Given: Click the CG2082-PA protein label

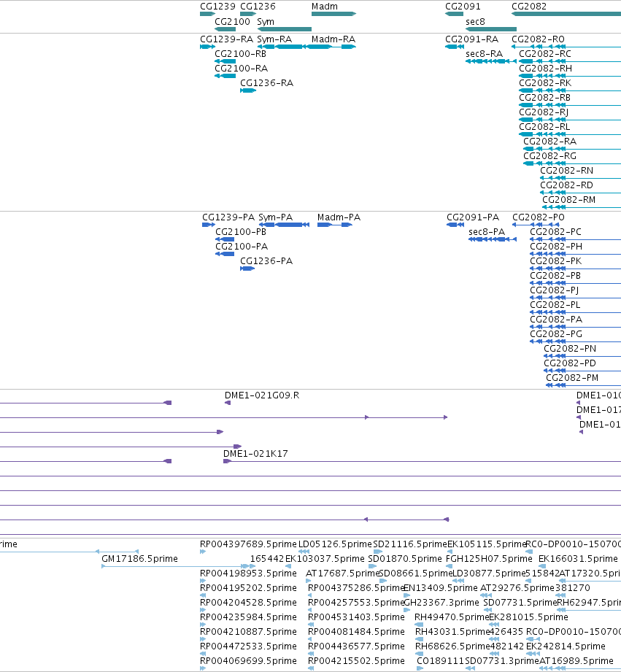Looking at the screenshot, I should pos(556,319).
